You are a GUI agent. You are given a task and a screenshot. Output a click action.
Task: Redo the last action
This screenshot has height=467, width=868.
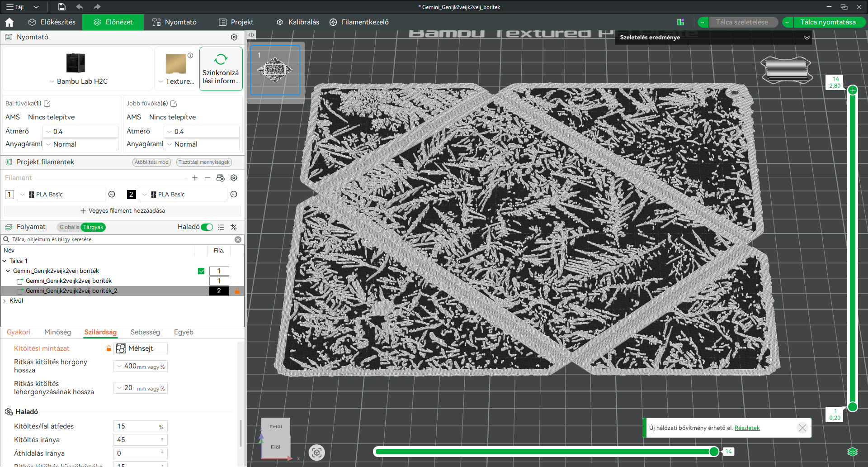[97, 7]
